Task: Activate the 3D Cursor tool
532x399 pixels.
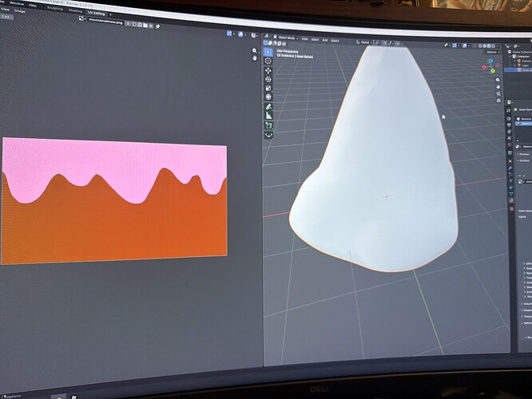Action: pos(268,61)
